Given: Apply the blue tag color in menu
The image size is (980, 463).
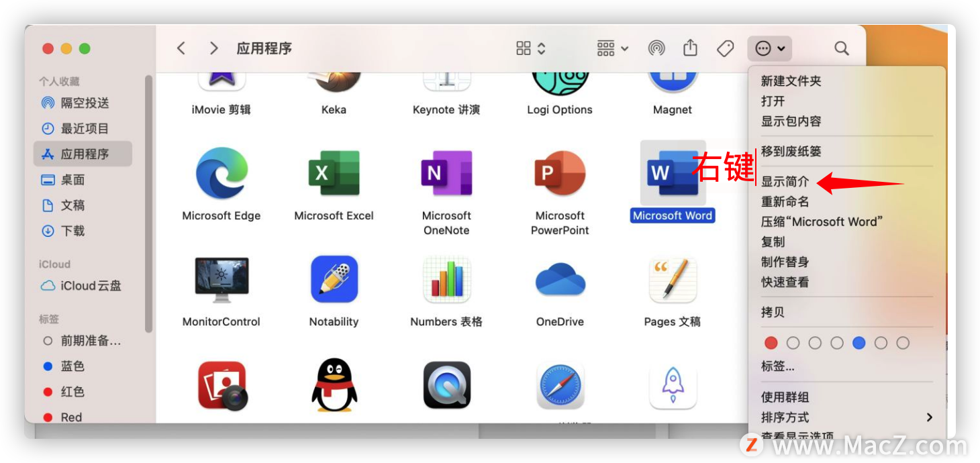Looking at the screenshot, I should point(859,343).
